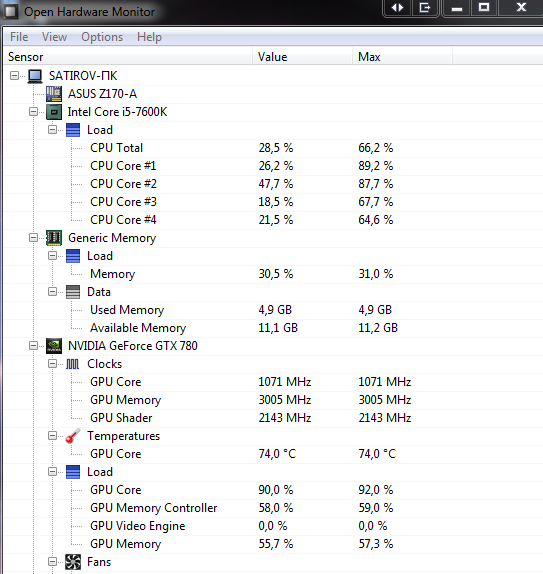Click the 92,0 % GPU Core max value
Screen dimensions: 543x574
point(375,490)
